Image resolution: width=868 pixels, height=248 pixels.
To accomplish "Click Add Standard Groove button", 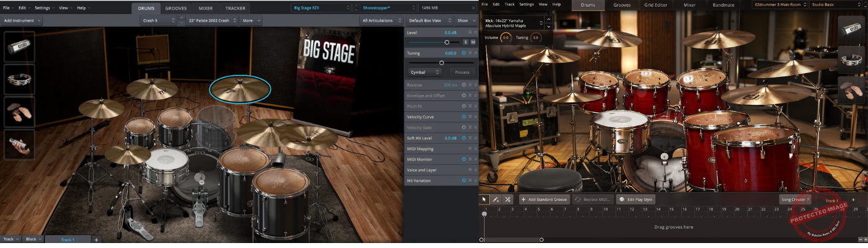I will click(544, 200).
